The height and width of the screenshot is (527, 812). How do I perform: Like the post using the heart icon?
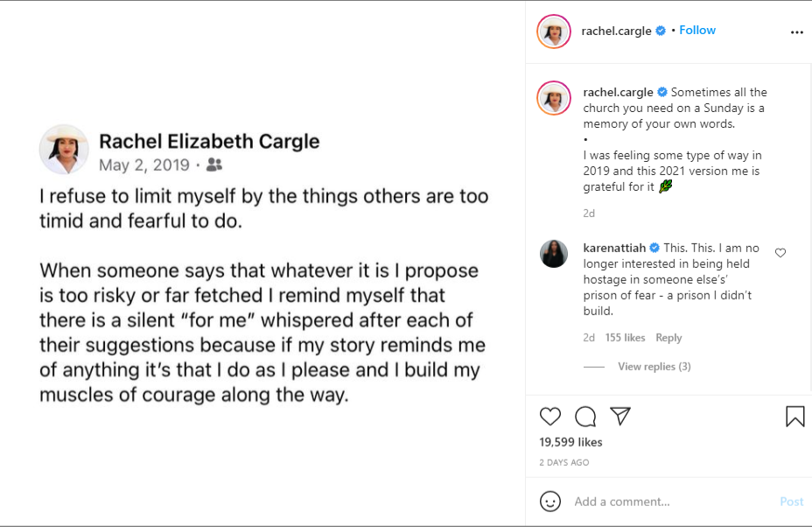pos(550,417)
